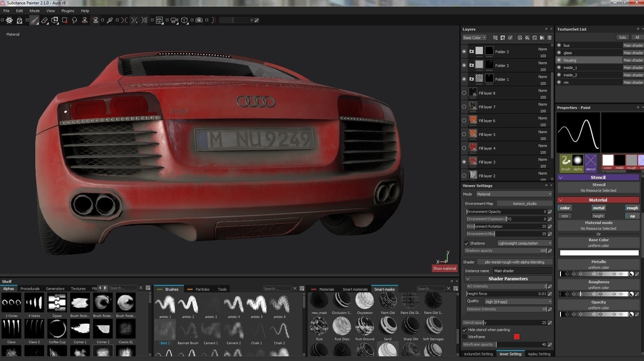The width and height of the screenshot is (644, 361).
Task: Select the Polygon fill tool
Action: click(x=64, y=20)
